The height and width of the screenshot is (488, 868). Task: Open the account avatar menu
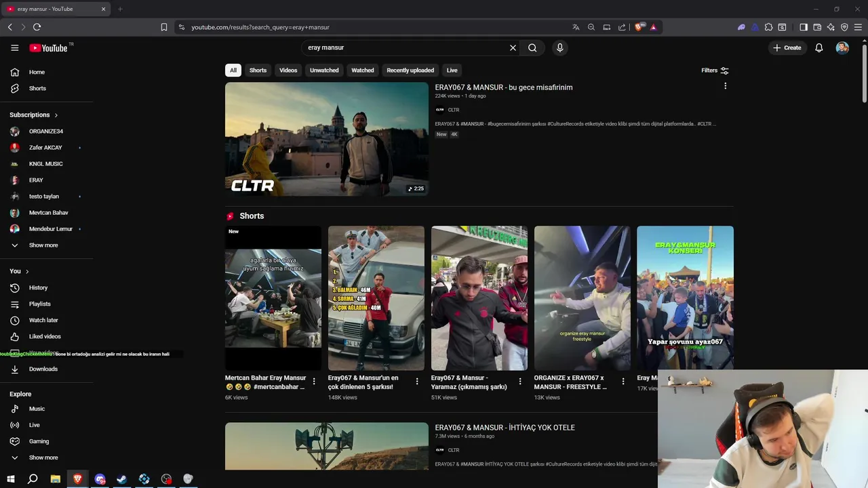842,47
